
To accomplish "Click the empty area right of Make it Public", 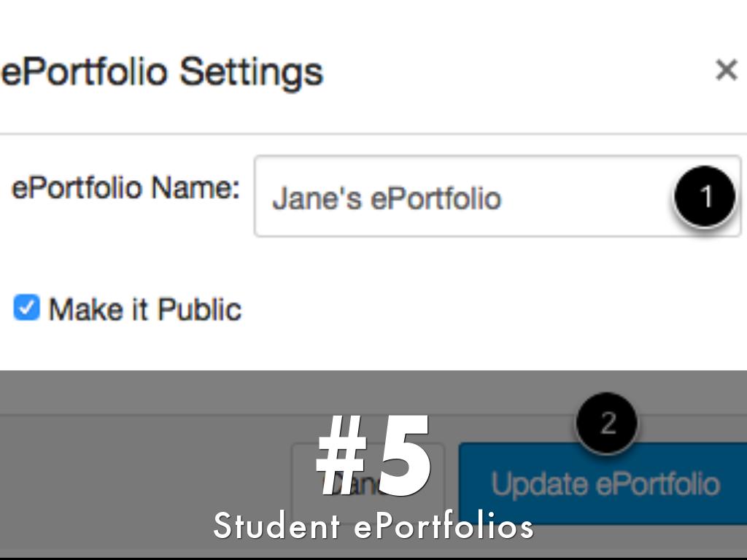I will (474, 310).
